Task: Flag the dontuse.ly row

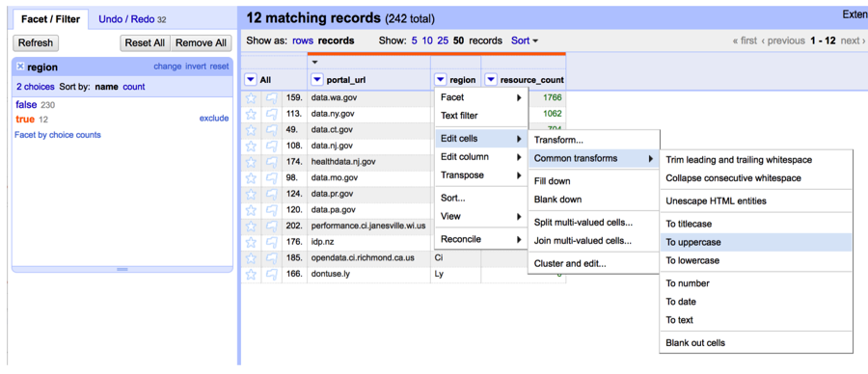Action: (271, 274)
